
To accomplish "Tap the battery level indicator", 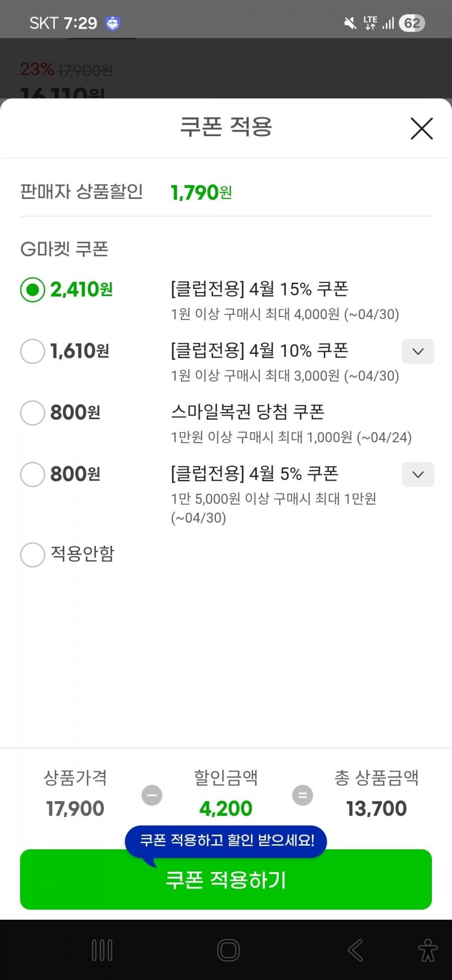I will click(412, 23).
